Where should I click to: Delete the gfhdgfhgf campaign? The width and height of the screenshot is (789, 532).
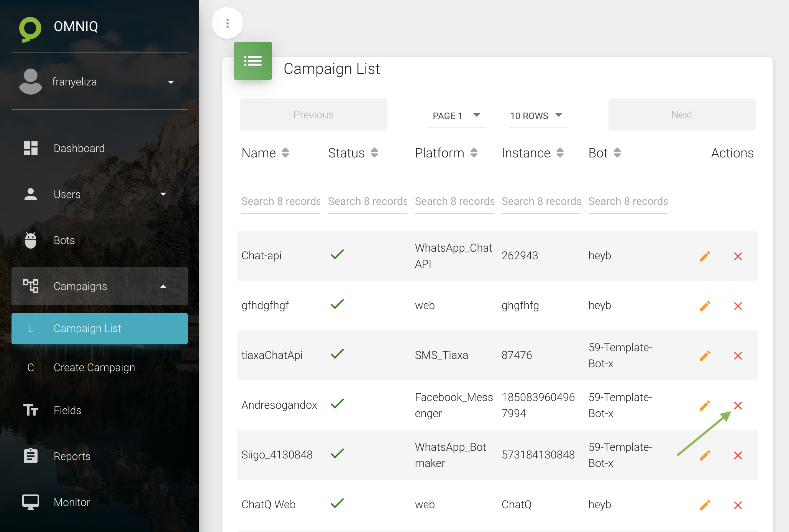[x=738, y=306]
